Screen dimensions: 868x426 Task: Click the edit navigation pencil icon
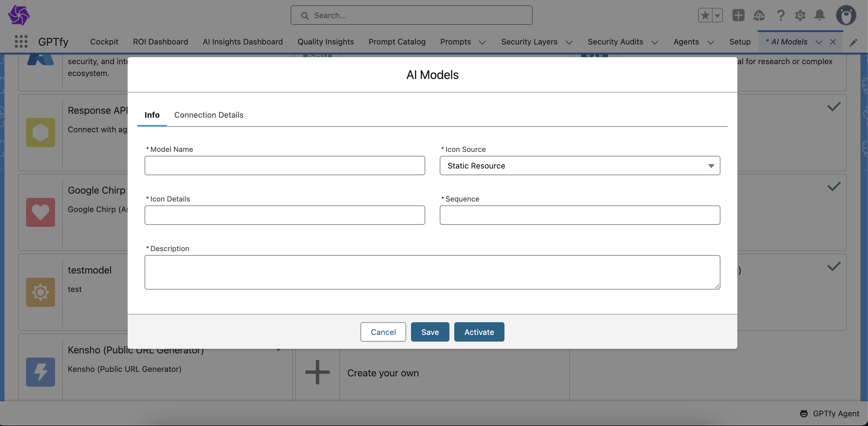tap(853, 42)
